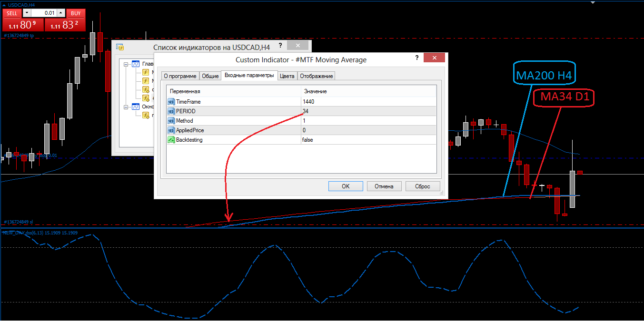Click the Method parameter icon
Screen dimensions: 644x321
pyautogui.click(x=171, y=120)
